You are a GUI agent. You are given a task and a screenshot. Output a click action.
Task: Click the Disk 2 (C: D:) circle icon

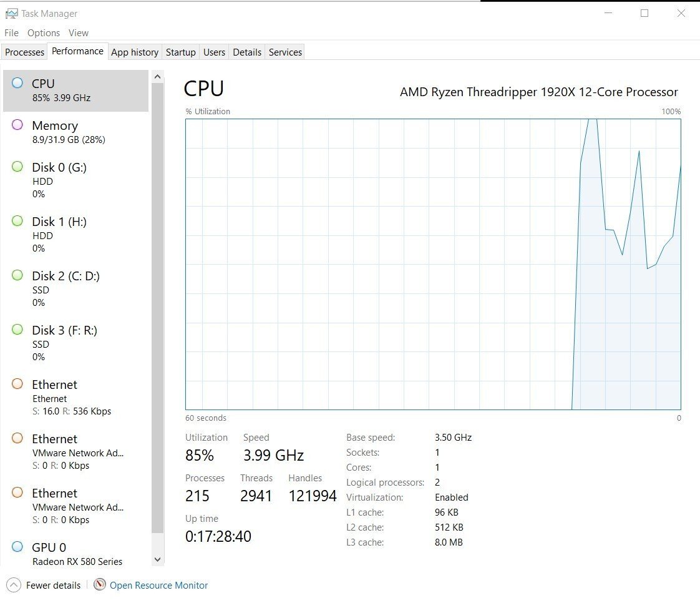point(17,275)
